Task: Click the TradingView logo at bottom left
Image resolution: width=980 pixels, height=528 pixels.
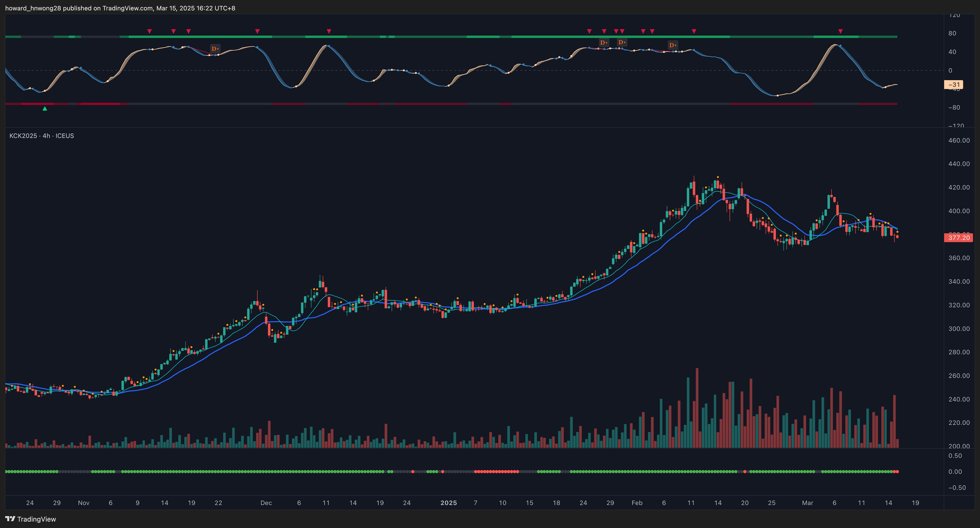Action: (x=30, y=519)
